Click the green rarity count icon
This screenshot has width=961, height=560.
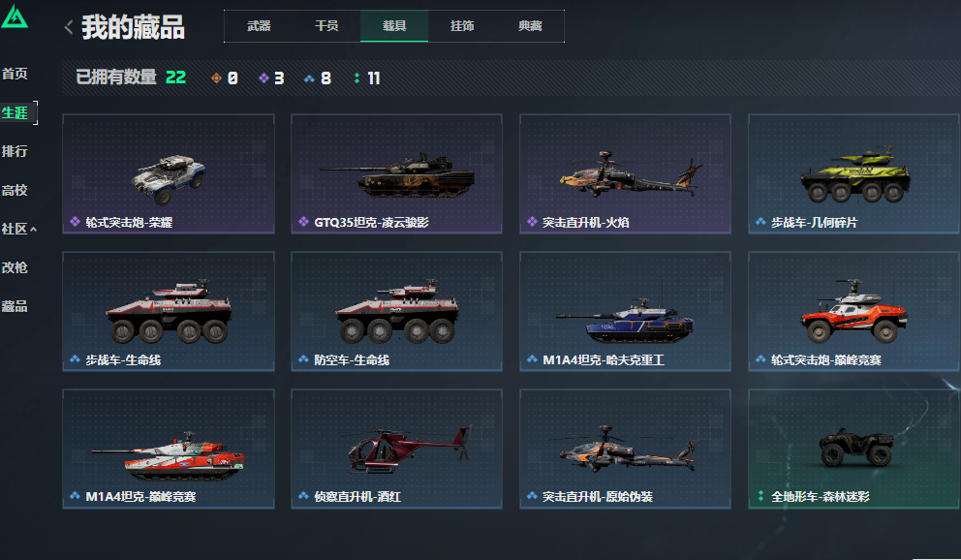[356, 78]
